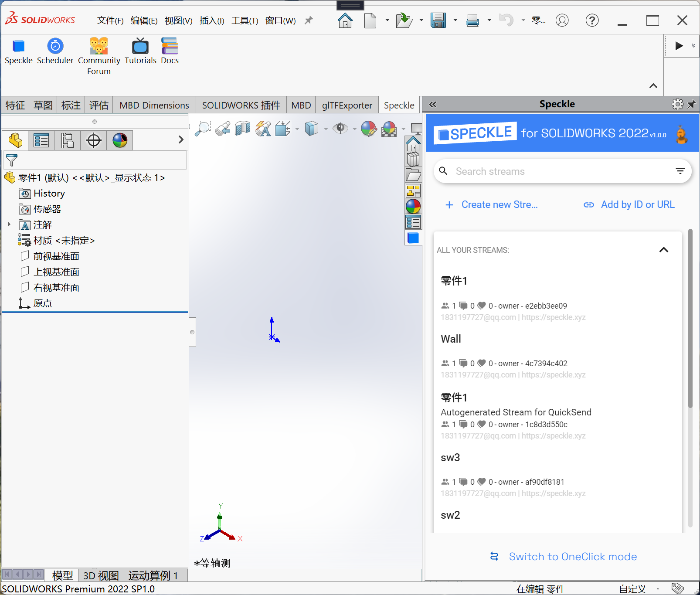Open DimXpertManager crosshair tab
Screen dimensions: 700x595
pyautogui.click(x=94, y=140)
